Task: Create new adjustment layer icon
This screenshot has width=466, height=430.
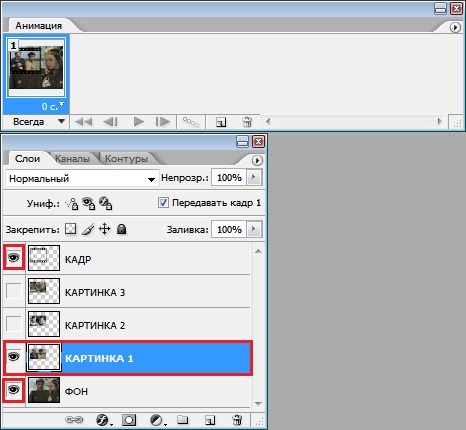Action: [x=157, y=420]
